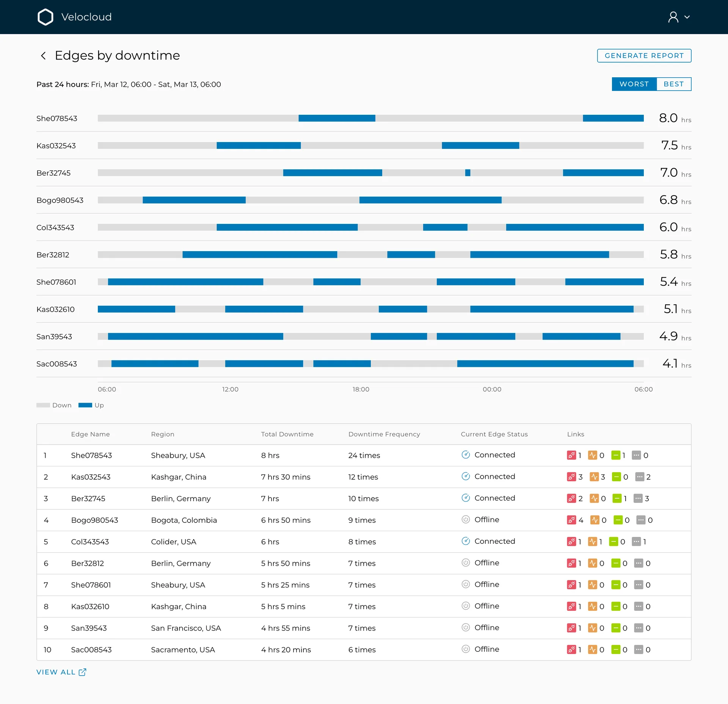The width and height of the screenshot is (728, 704).
Task: Switch to the Best view
Action: (673, 84)
